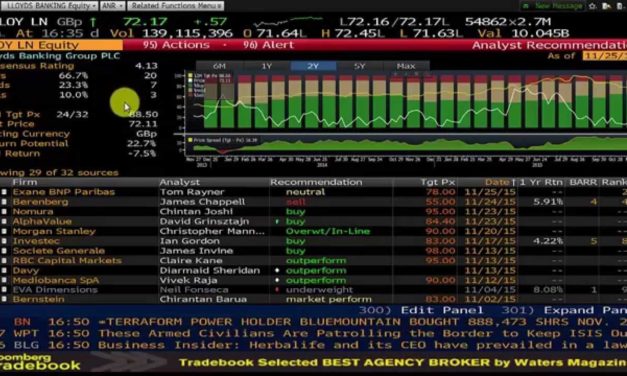Click the green up-arrow tick indicator beside GBp
The height and width of the screenshot is (376, 627).
pos(93,22)
